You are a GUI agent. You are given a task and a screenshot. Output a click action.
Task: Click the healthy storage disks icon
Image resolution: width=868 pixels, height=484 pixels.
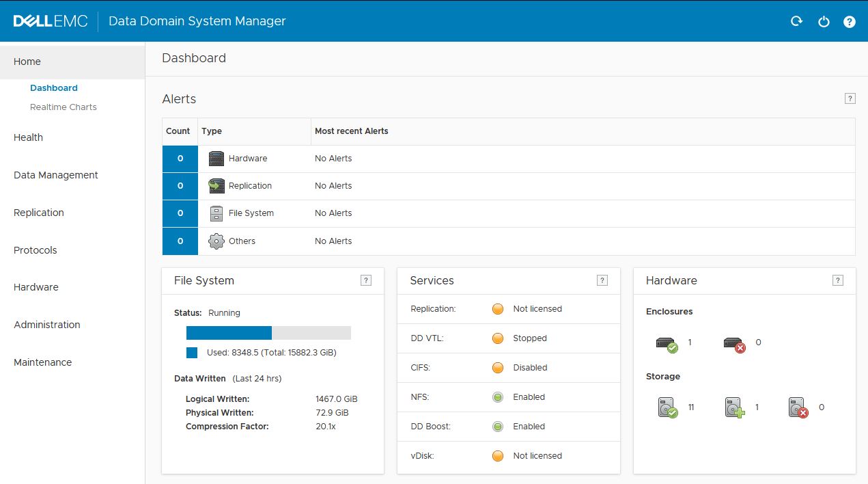(668, 408)
